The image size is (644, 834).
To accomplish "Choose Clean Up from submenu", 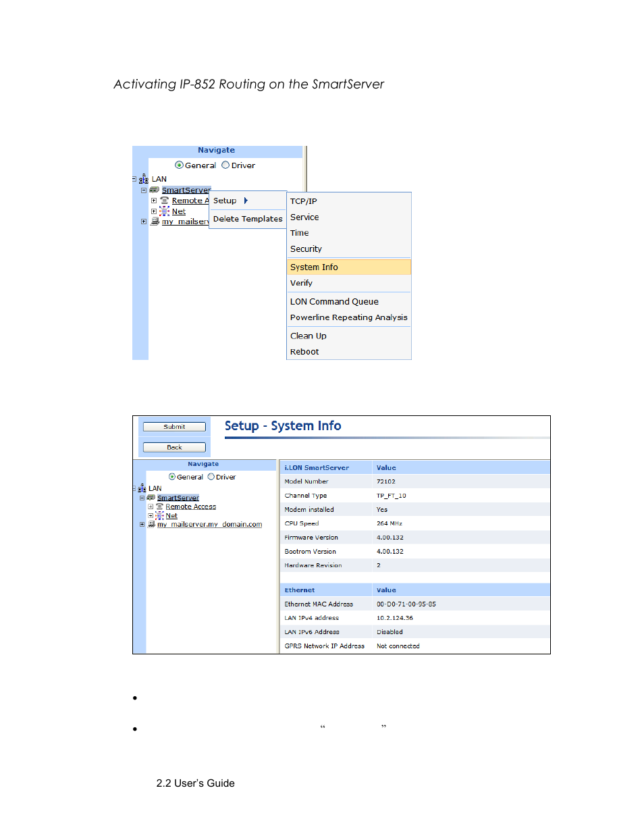I will [x=349, y=336].
